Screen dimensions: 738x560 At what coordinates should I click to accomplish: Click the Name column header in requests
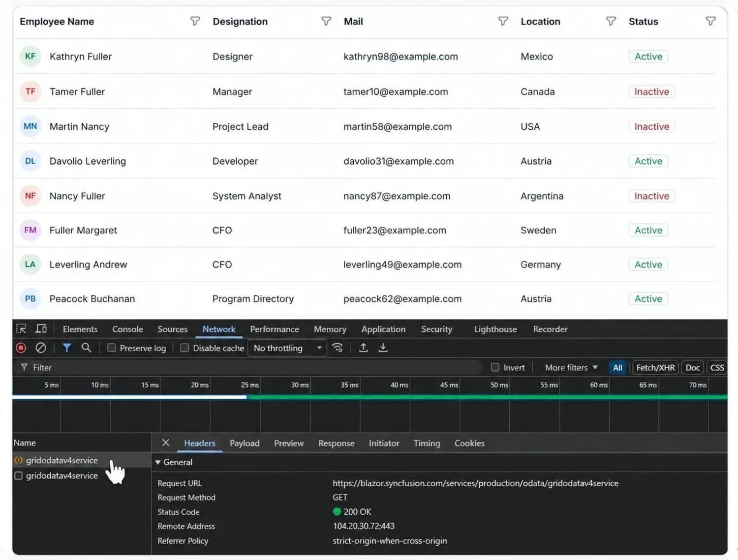[x=25, y=442]
